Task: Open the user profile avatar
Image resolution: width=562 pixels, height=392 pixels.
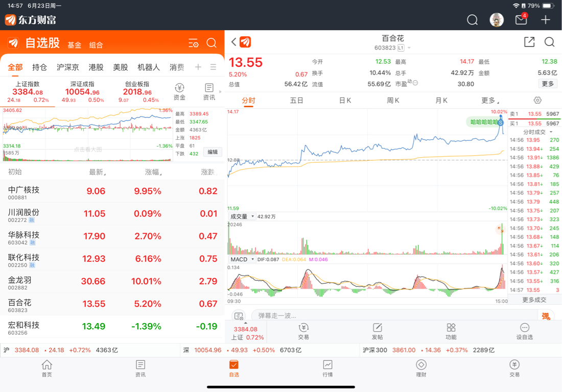Action: (x=497, y=20)
